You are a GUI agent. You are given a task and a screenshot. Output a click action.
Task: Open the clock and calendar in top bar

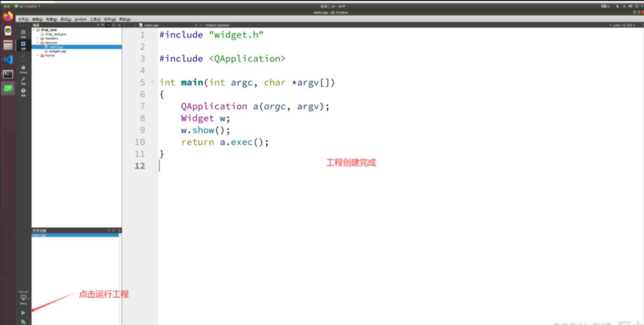pyautogui.click(x=333, y=6)
